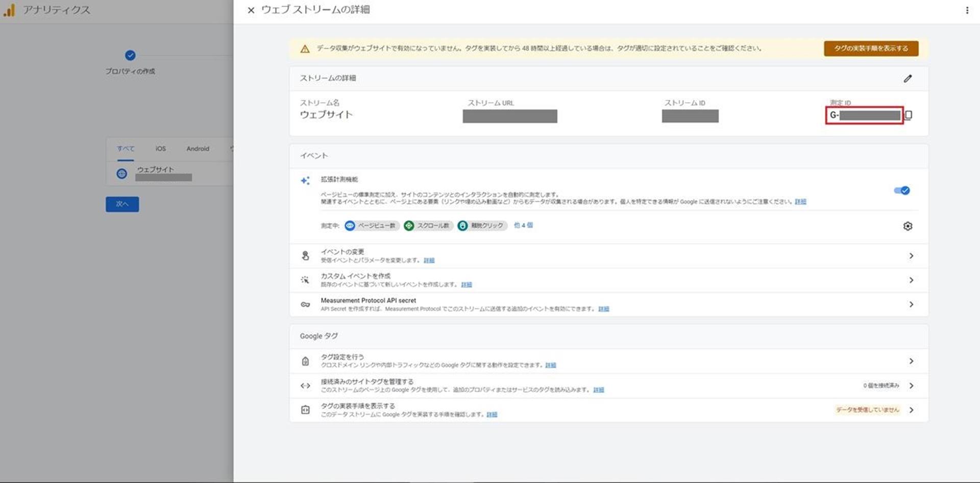The height and width of the screenshot is (483, 980).
Task: Open enhanced measurement gear settings
Action: point(908,226)
